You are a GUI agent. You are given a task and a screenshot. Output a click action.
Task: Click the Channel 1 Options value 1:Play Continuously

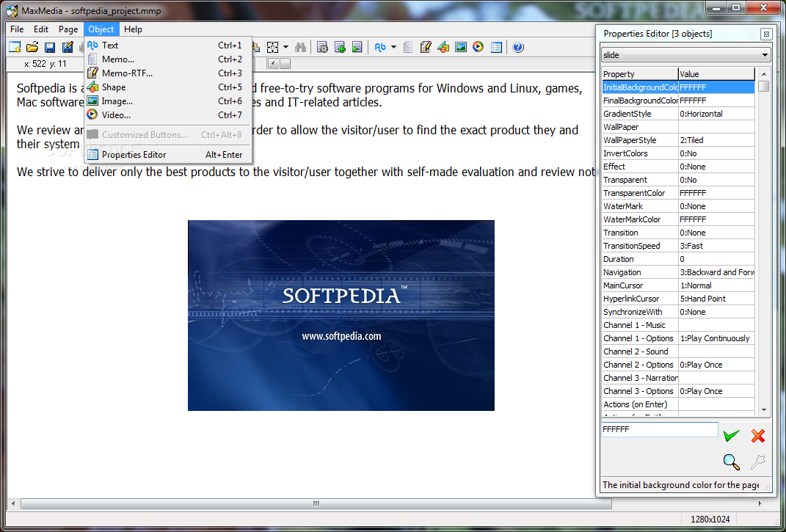click(715, 338)
